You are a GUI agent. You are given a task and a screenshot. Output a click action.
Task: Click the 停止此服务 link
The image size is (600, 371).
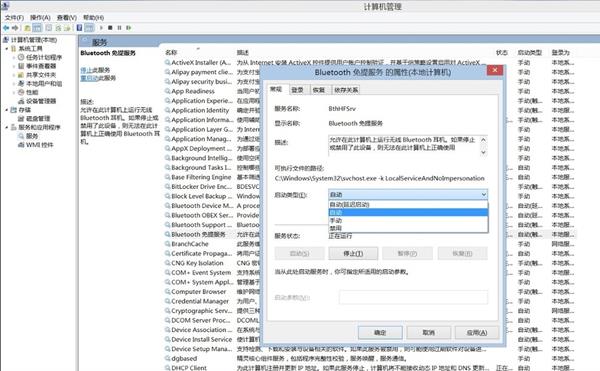point(95,70)
